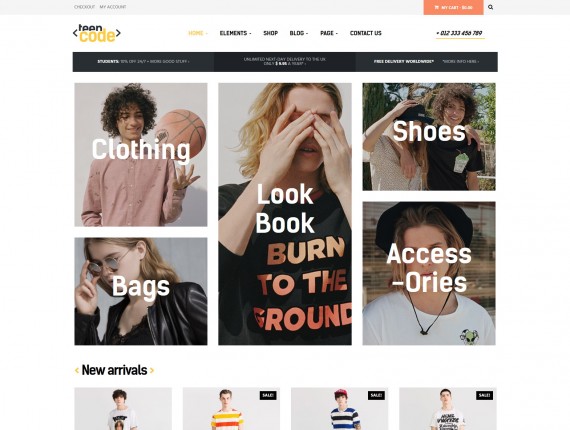Click the teen code logo
Image resolution: width=570 pixels, height=430 pixels.
tap(97, 33)
